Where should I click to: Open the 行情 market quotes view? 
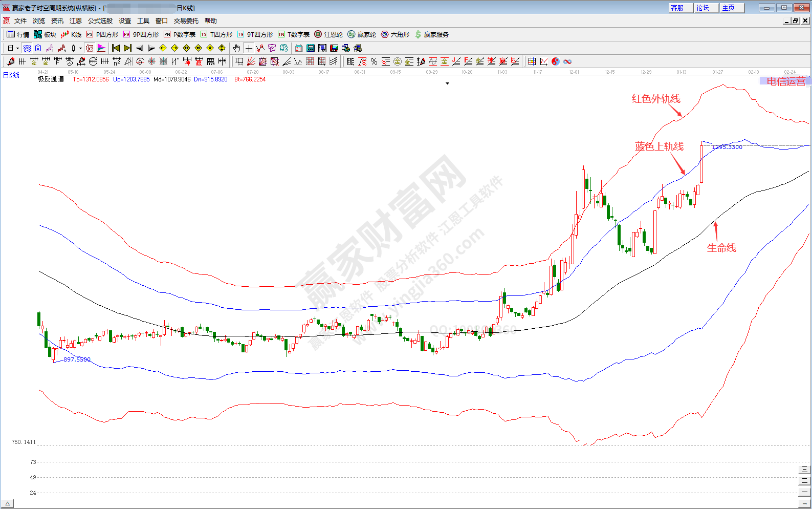pos(18,34)
